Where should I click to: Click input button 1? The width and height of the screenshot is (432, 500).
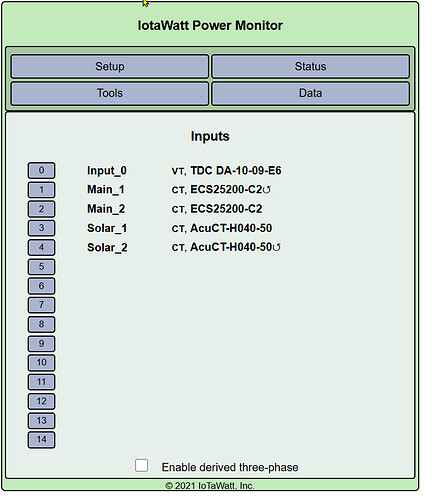click(41, 190)
